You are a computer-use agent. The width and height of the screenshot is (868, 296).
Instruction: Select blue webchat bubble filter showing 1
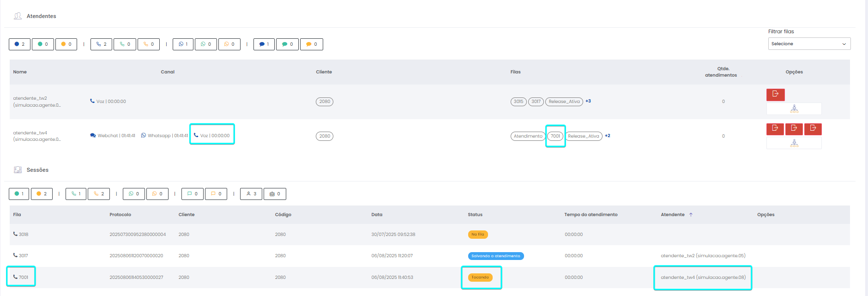(264, 44)
